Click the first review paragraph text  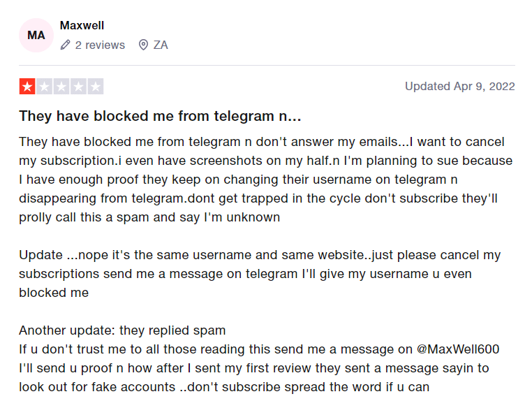click(x=266, y=180)
